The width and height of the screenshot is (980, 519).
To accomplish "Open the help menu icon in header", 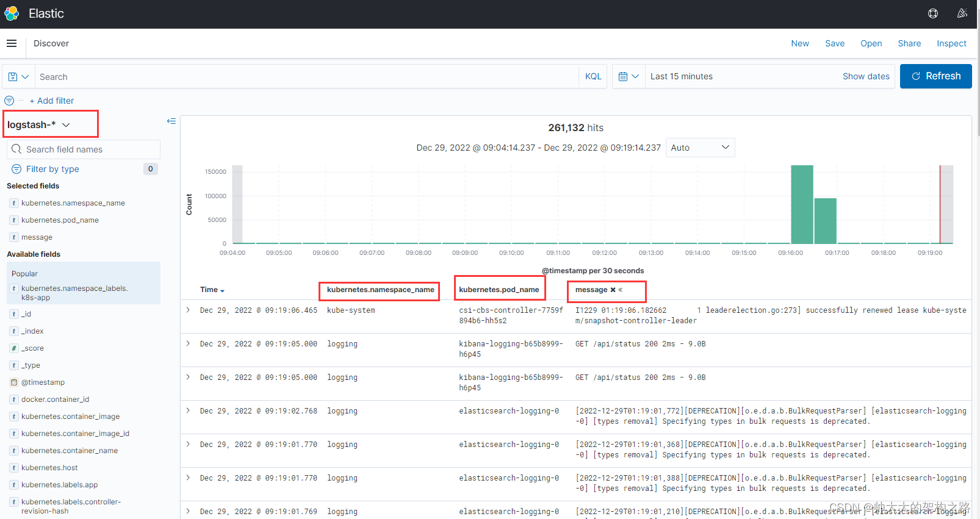I will click(x=933, y=13).
